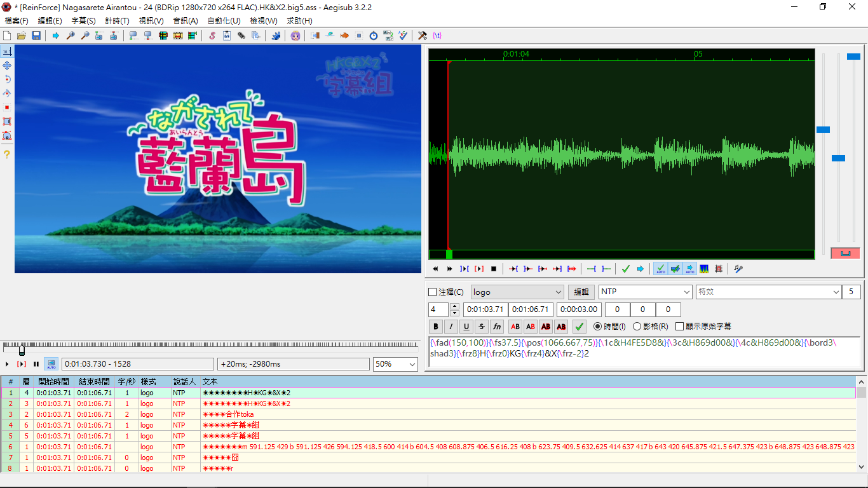Viewport: 868px width, 488px height.
Task: Increase the layer number spinner up arrow
Action: point(454,307)
